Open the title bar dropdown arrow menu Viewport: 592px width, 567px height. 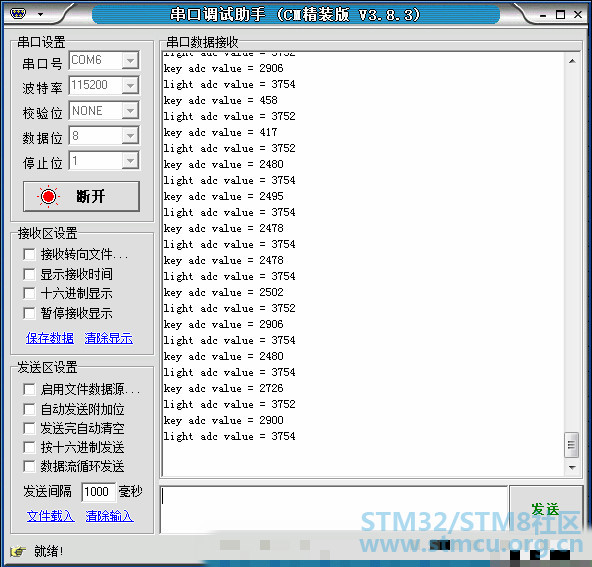click(40, 15)
